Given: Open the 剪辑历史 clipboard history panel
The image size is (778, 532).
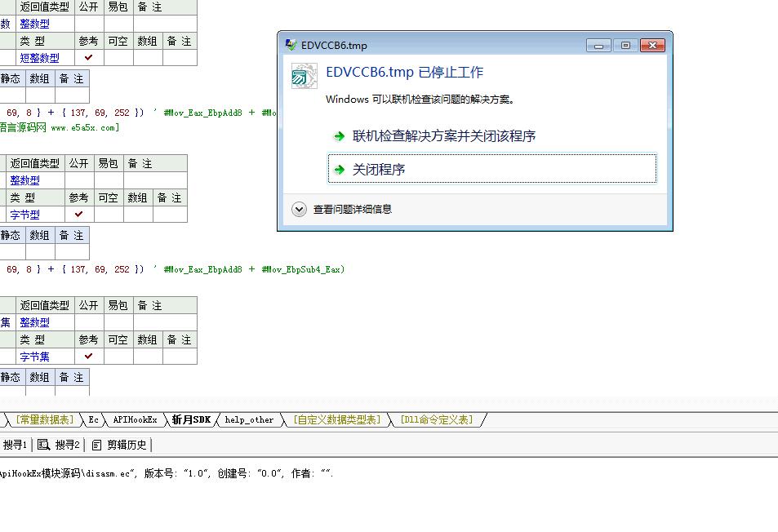Looking at the screenshot, I should click(121, 445).
